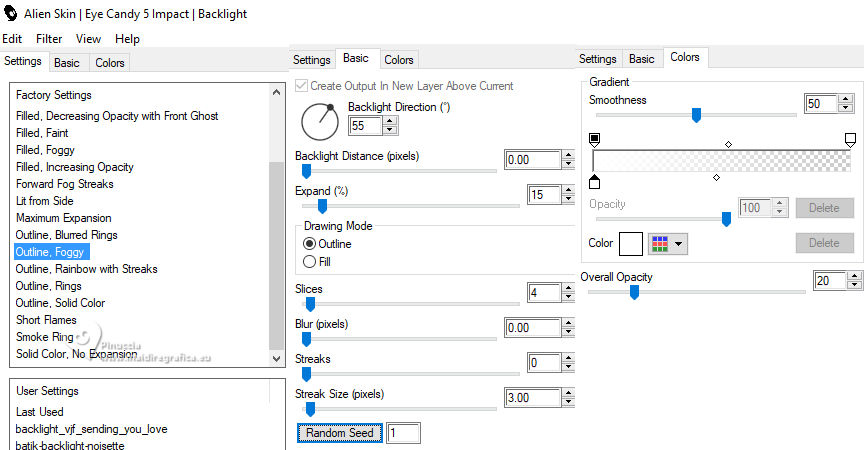Choose the Smoke Ring preset
The image size is (864, 450).
(45, 337)
